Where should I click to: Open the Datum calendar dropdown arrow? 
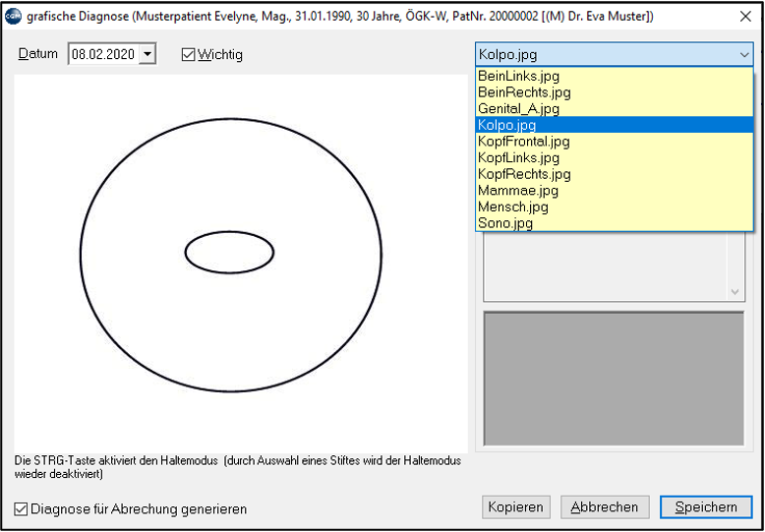pos(147,54)
